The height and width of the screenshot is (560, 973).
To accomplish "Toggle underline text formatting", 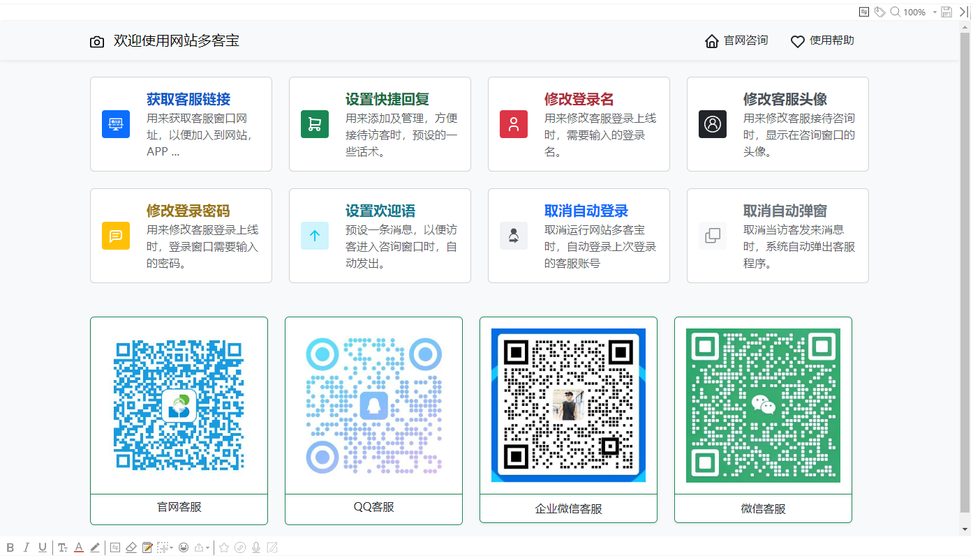I will click(x=43, y=547).
